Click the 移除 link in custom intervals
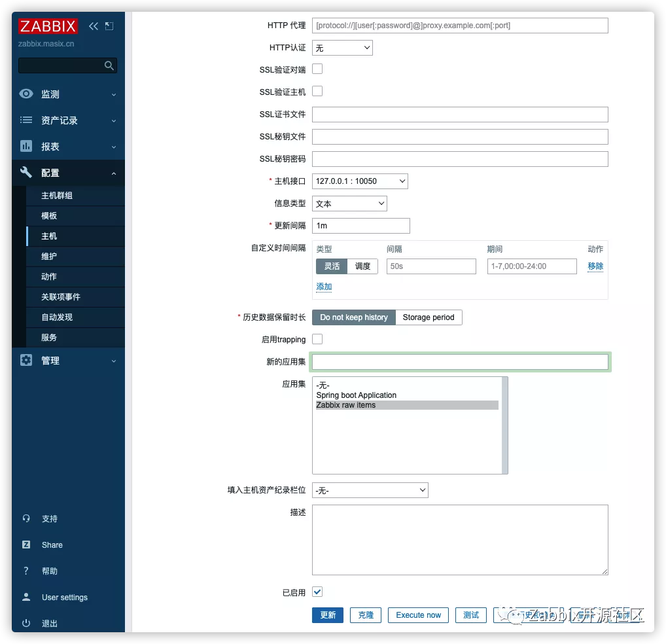Image resolution: width=666 pixels, height=644 pixels. (x=595, y=266)
